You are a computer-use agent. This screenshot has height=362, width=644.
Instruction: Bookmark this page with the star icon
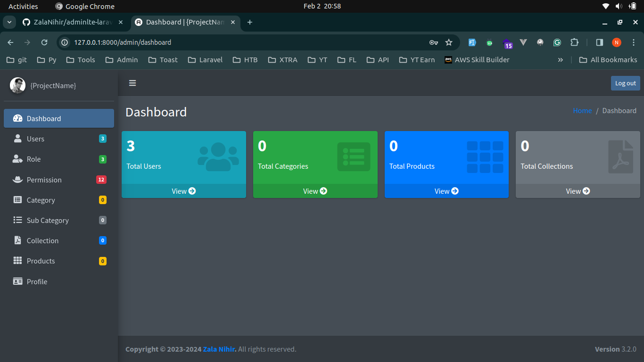point(449,42)
